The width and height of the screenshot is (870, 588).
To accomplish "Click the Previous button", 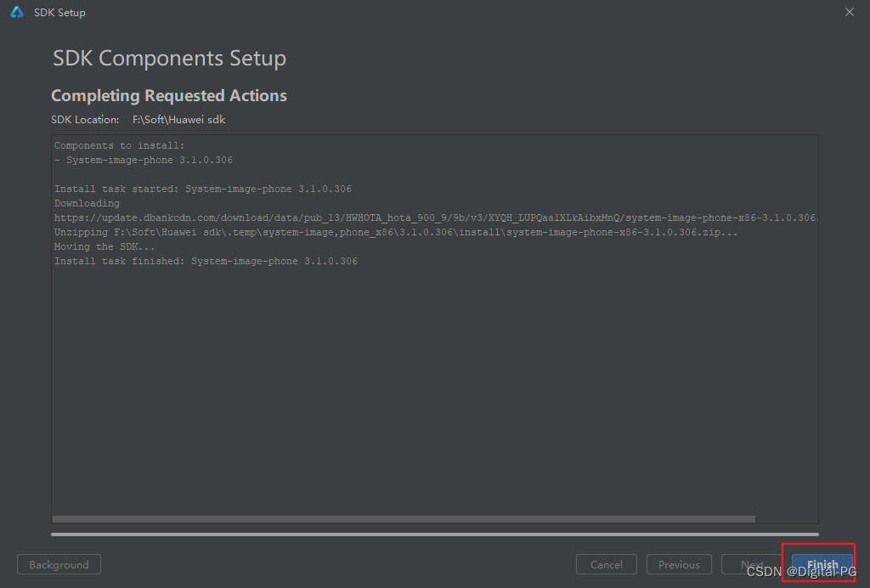I will [x=679, y=564].
